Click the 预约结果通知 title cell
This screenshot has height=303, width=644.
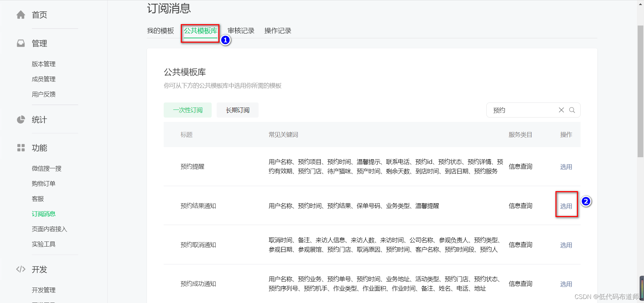point(198,206)
